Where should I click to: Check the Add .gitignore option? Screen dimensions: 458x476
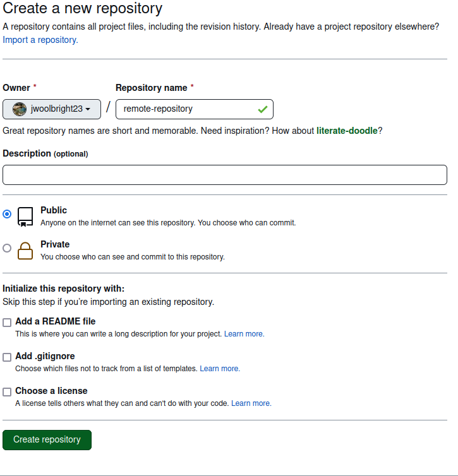point(7,357)
